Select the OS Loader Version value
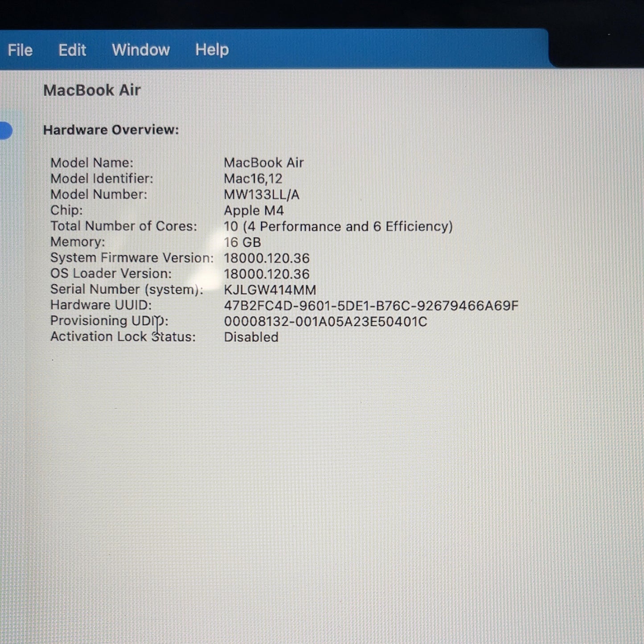 click(267, 274)
